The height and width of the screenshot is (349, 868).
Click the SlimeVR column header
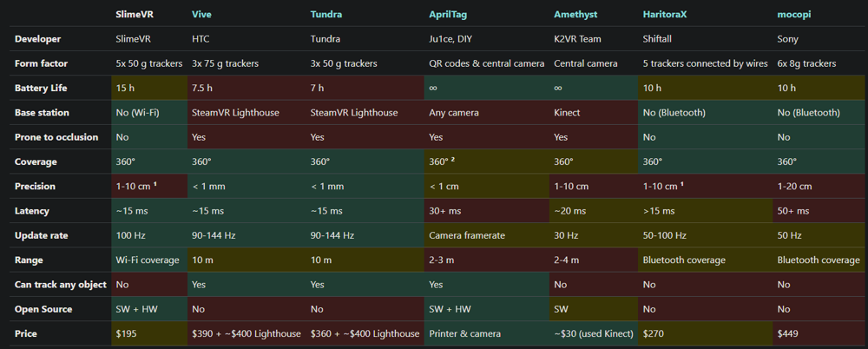click(136, 15)
